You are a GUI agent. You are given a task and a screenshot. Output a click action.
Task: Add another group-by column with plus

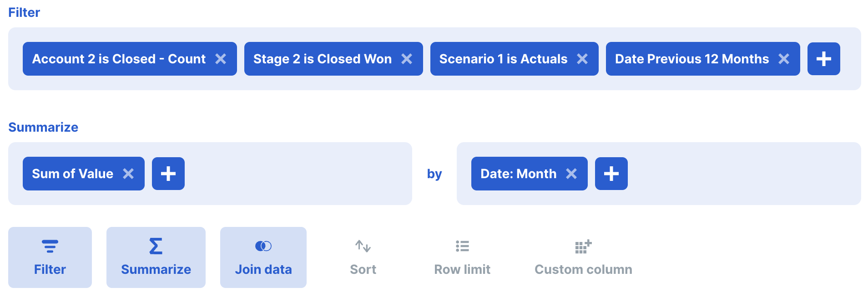point(611,174)
